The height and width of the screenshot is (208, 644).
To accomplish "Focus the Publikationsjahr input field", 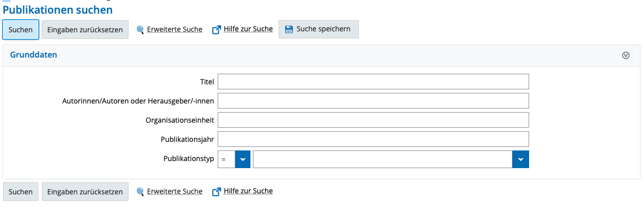I will pos(373,139).
